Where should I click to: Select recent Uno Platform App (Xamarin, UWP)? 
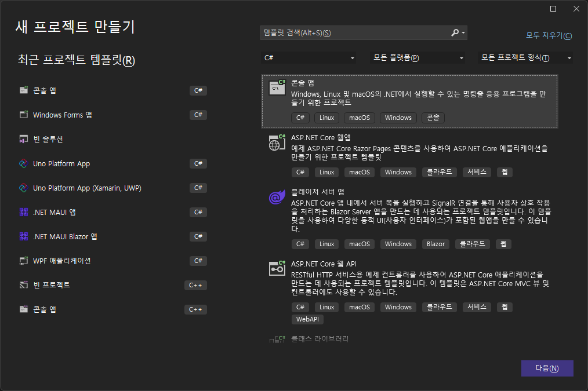click(113, 188)
